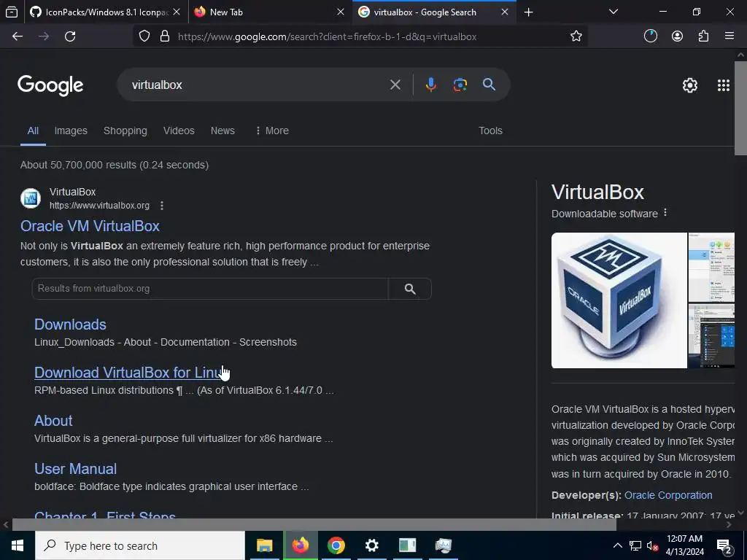This screenshot has width=747, height=560.
Task: Open Windows Settings gear on the taskbar
Action: click(371, 545)
